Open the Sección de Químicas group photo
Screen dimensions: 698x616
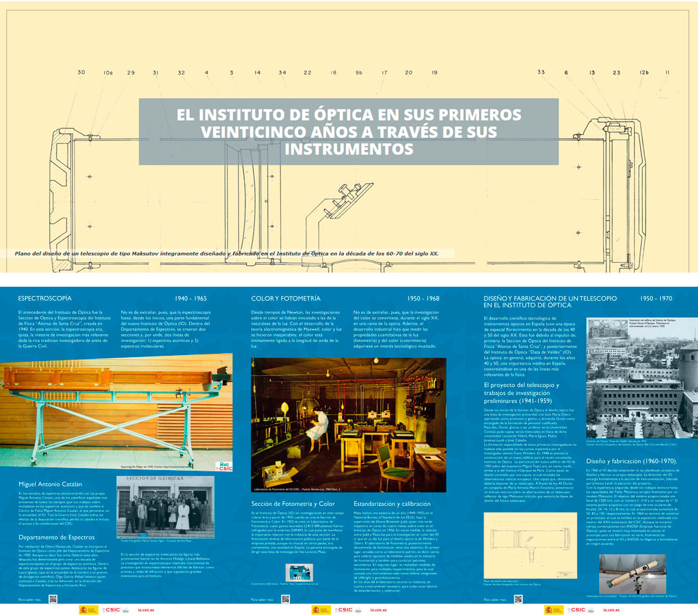(165, 507)
